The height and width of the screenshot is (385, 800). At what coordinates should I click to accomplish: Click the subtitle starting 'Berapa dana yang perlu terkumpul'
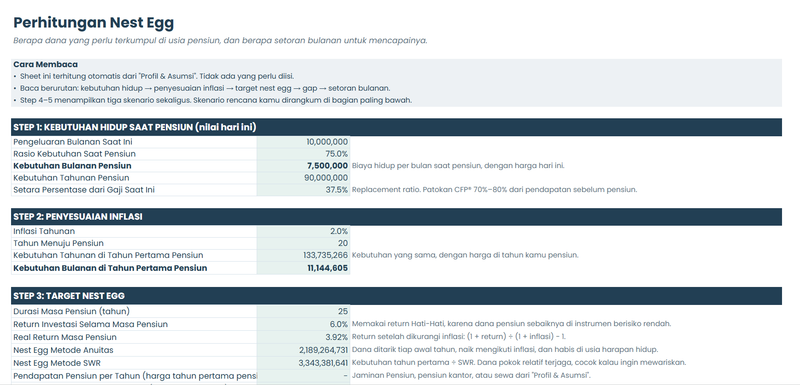pyautogui.click(x=220, y=41)
